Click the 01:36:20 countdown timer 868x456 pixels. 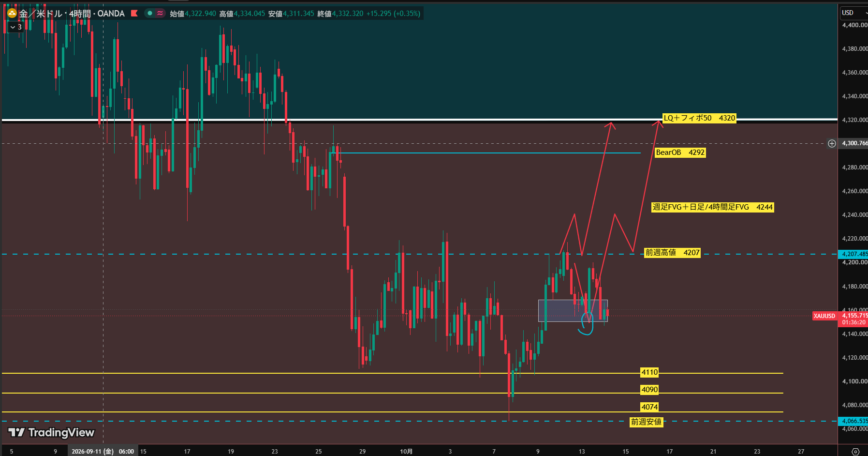[x=853, y=322]
